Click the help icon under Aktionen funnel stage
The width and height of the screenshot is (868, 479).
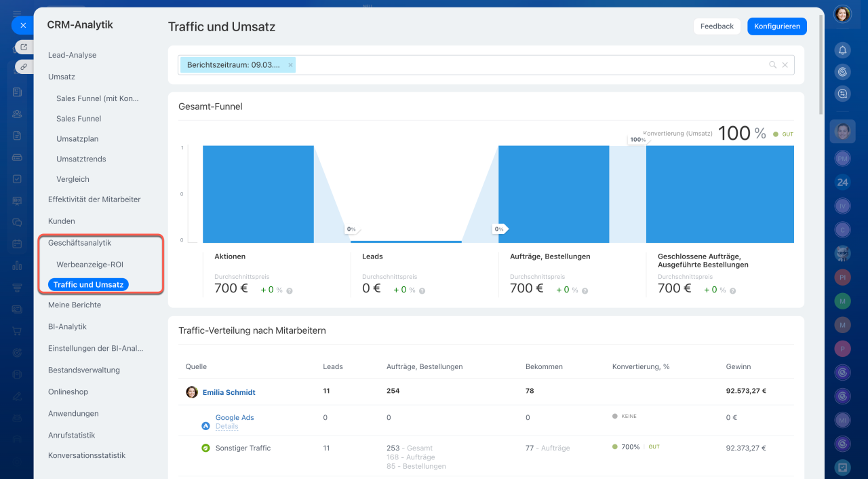290,290
